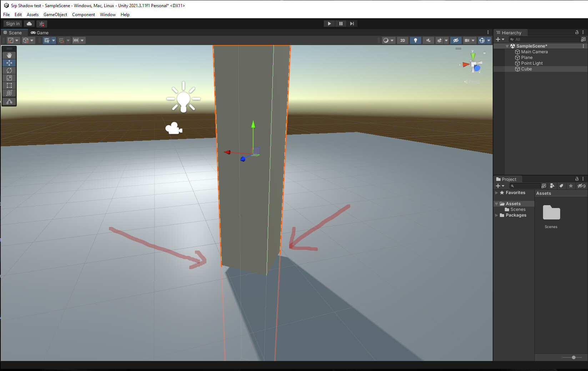The height and width of the screenshot is (371, 588).
Task: Open the grid settings dropdown arrow
Action: click(x=54, y=40)
